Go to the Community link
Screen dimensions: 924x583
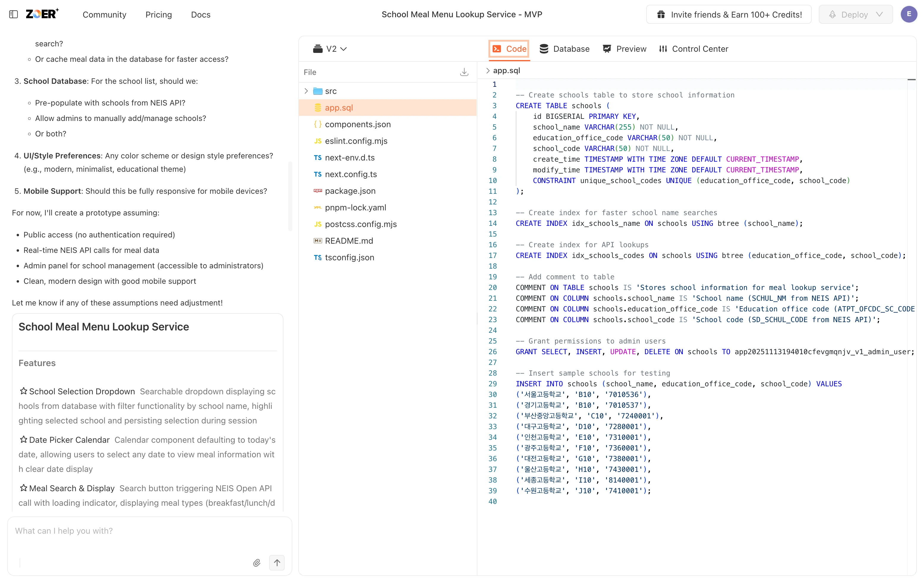[104, 15]
